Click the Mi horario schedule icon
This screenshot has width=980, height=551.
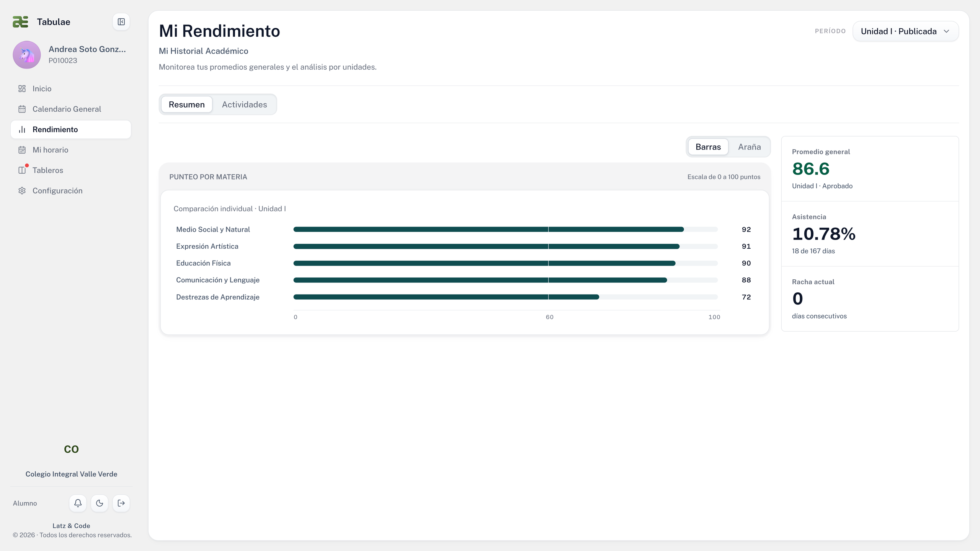22,150
